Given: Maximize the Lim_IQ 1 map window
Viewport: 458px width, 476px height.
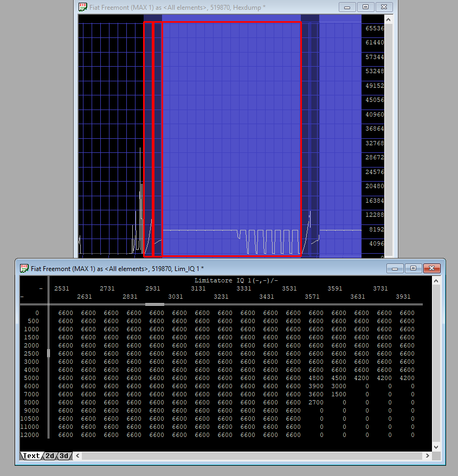Looking at the screenshot, I should 413,268.
